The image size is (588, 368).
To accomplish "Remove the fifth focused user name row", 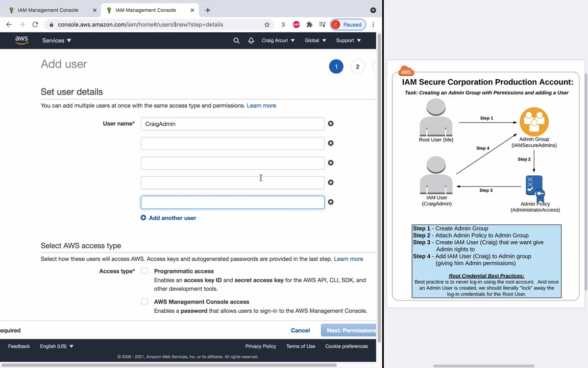I will pyautogui.click(x=331, y=202).
